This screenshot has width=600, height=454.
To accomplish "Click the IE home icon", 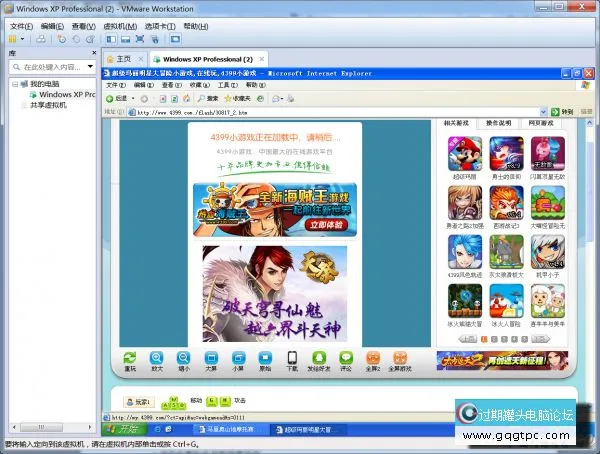I will coord(186,99).
